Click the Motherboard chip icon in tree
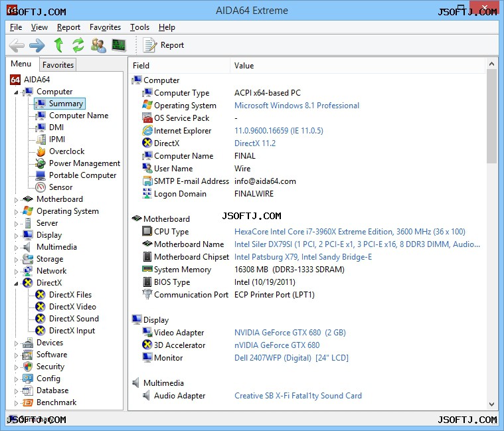Screen dimensions: 504x431 28,199
